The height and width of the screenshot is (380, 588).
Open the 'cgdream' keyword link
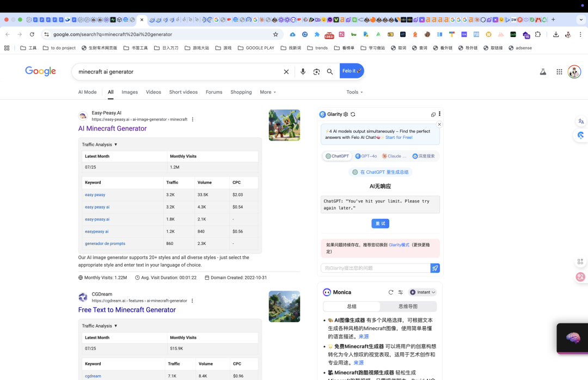point(93,376)
